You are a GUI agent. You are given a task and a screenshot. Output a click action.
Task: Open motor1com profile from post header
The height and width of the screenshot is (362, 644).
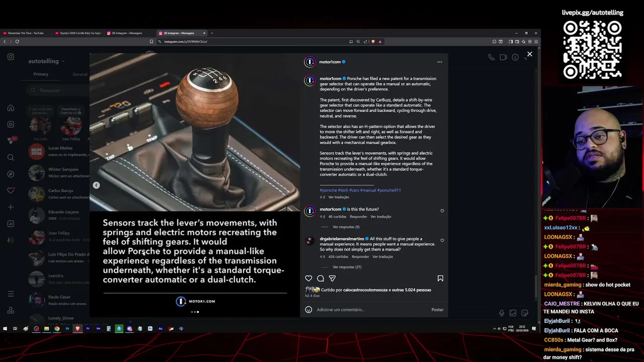click(x=330, y=62)
